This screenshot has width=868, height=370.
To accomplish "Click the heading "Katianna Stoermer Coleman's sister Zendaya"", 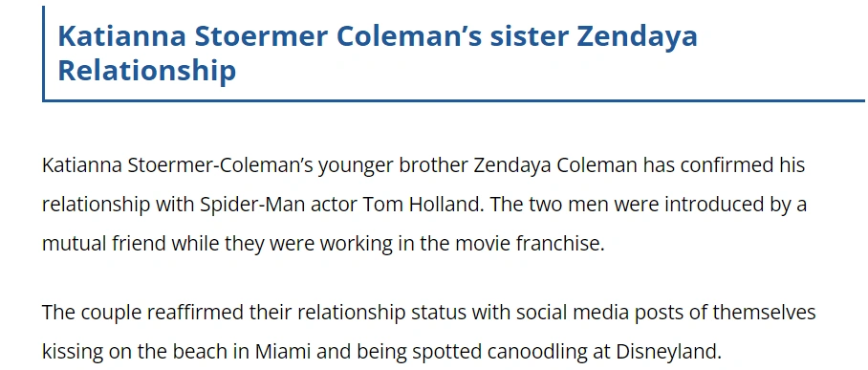I will coord(377,36).
